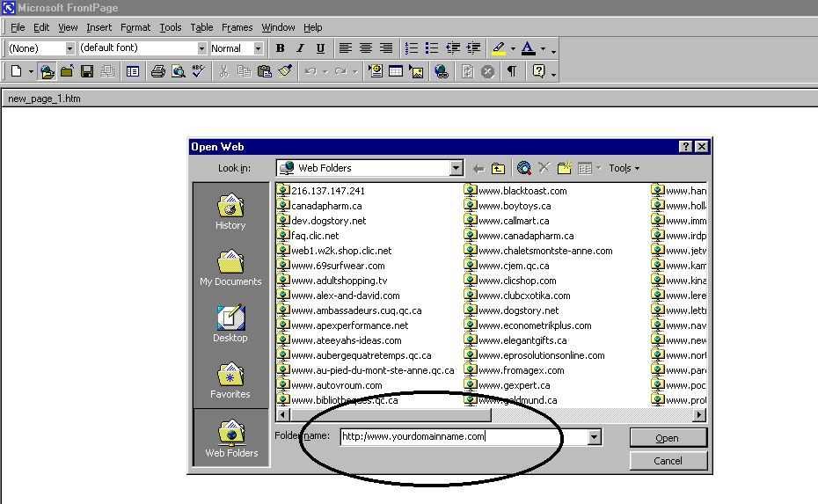Open the Insert menu

(x=99, y=27)
